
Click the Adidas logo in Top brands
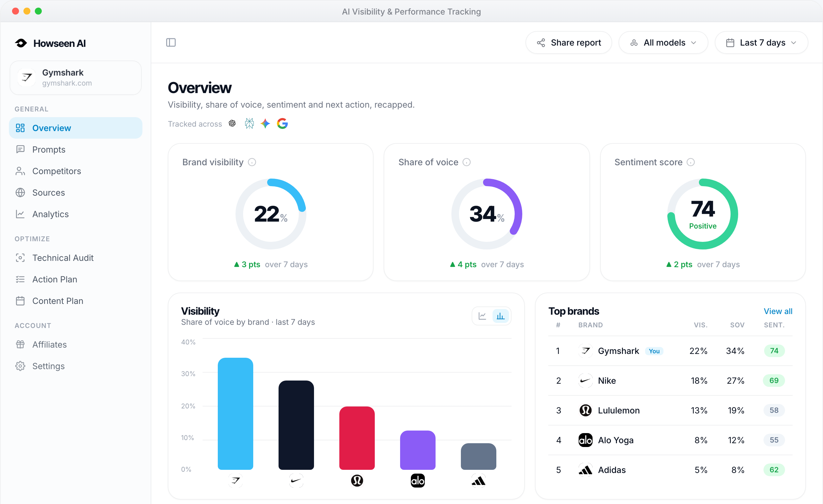click(585, 470)
